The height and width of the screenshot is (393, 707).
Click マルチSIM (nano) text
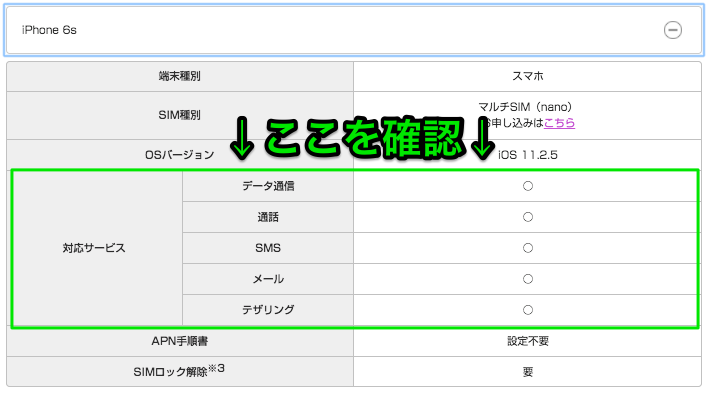pyautogui.click(x=525, y=107)
